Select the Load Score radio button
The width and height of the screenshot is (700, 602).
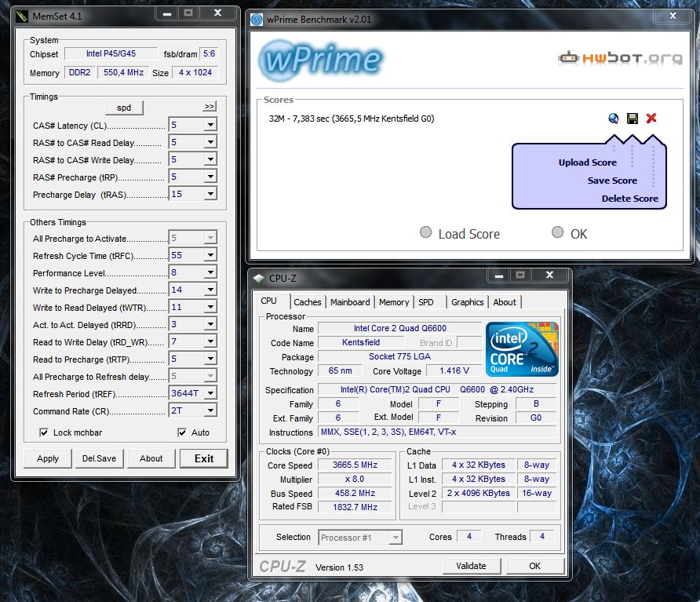(x=425, y=232)
